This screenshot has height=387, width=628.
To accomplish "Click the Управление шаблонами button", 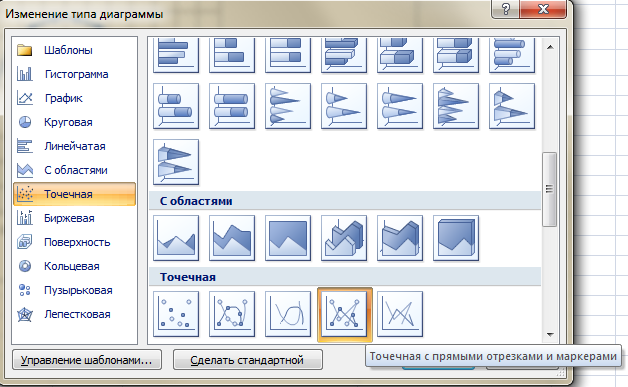I will tap(87, 360).
